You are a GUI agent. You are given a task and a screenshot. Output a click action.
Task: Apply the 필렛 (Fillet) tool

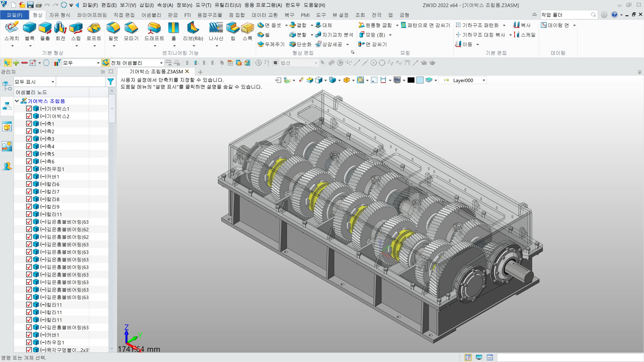pyautogui.click(x=113, y=28)
